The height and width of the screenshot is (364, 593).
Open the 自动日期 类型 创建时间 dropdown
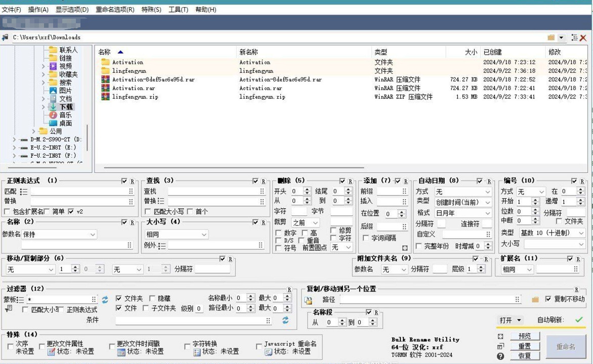click(463, 202)
